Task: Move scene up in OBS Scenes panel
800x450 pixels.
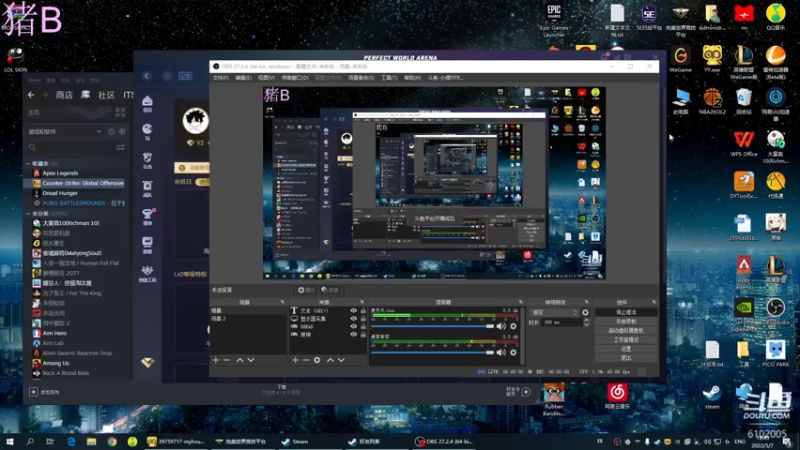Action: tap(240, 360)
